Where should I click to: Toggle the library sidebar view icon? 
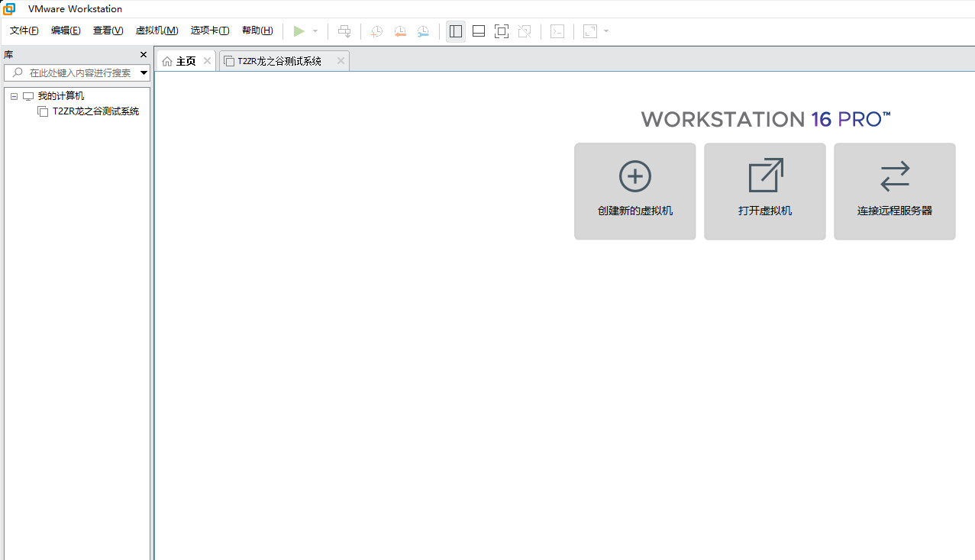tap(456, 31)
